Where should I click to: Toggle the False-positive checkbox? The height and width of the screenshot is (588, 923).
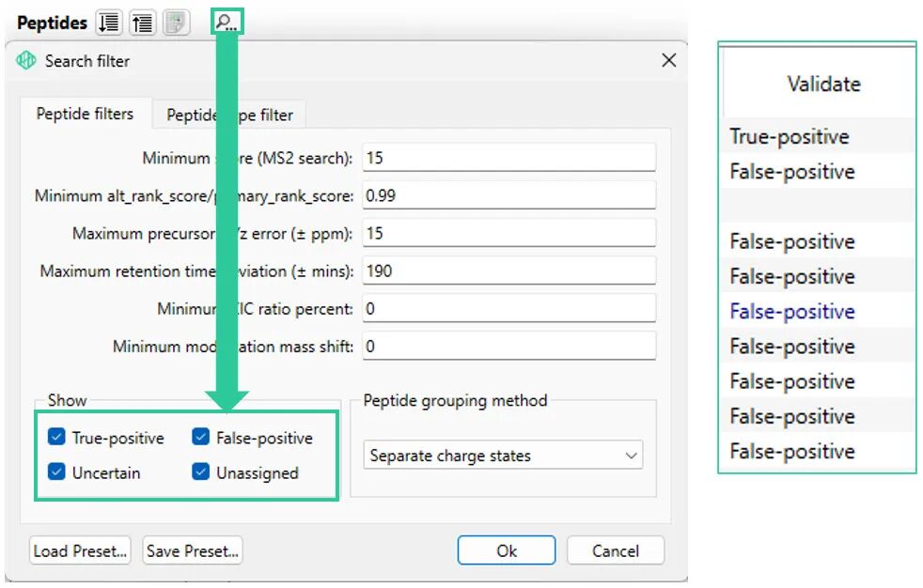click(200, 438)
